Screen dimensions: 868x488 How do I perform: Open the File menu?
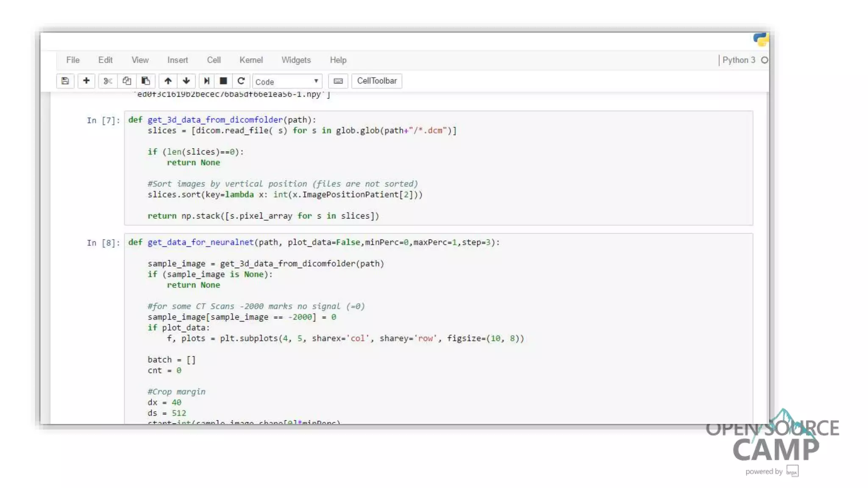(x=72, y=60)
